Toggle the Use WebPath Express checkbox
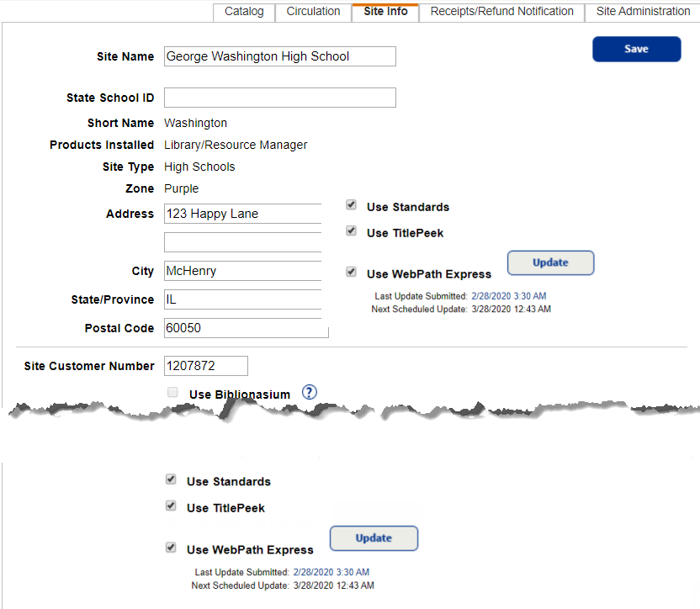 (x=351, y=272)
